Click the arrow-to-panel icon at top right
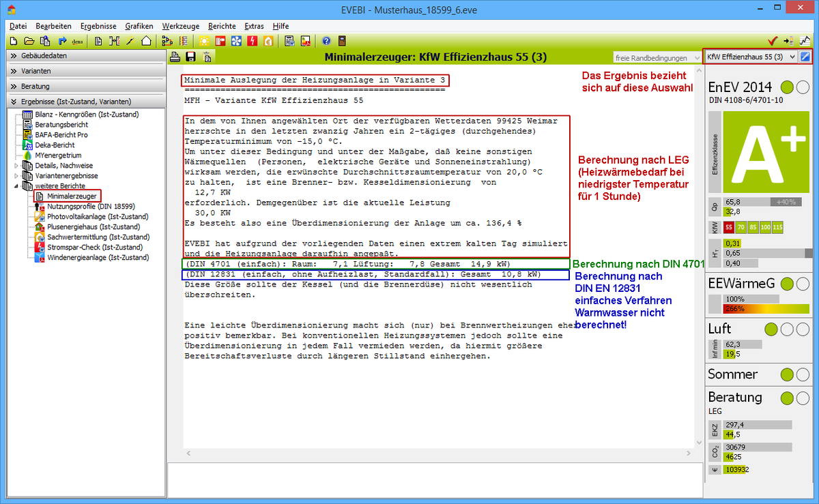The height and width of the screenshot is (504, 819). pos(789,41)
